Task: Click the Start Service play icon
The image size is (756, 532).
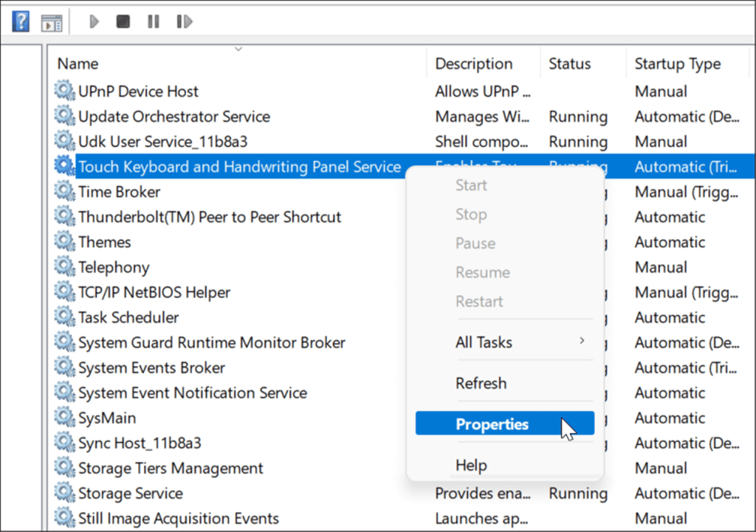Action: (x=94, y=21)
